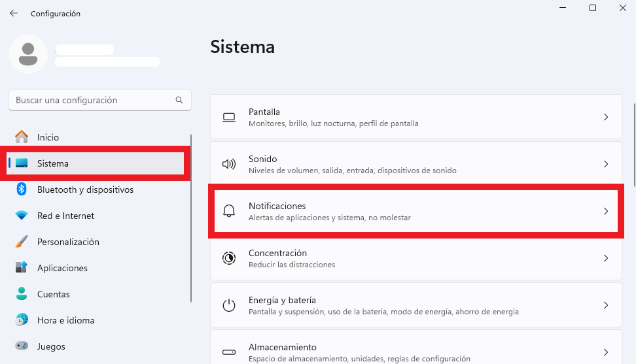Expand the Pantalla chevron arrow
The height and width of the screenshot is (364, 636).
606,117
